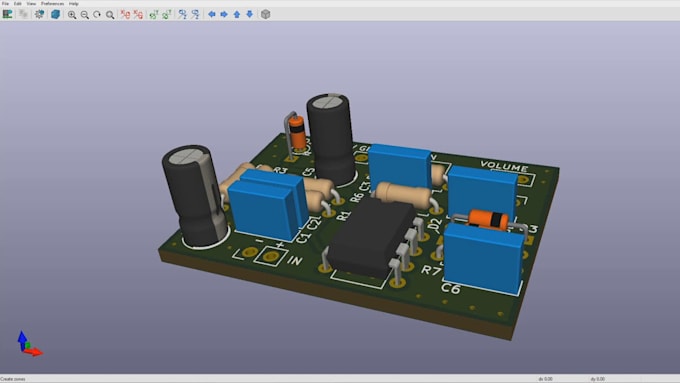Rotate Y clockwise green icon
Image resolution: width=680 pixels, height=383 pixels.
[x=154, y=14]
